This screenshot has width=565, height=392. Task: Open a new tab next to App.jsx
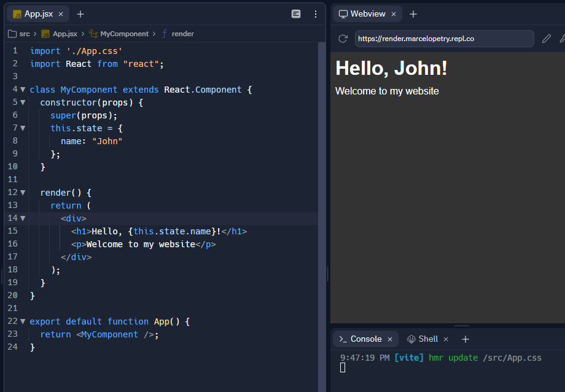pos(80,14)
